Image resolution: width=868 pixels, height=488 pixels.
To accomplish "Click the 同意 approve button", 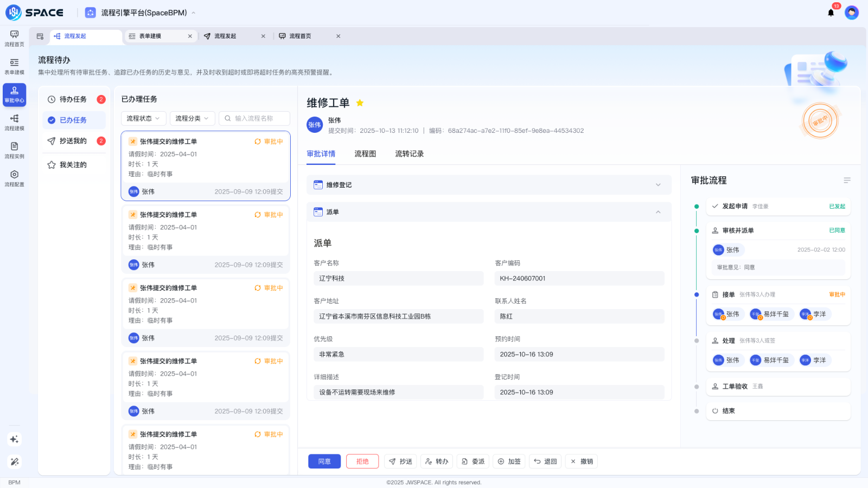I will [324, 461].
